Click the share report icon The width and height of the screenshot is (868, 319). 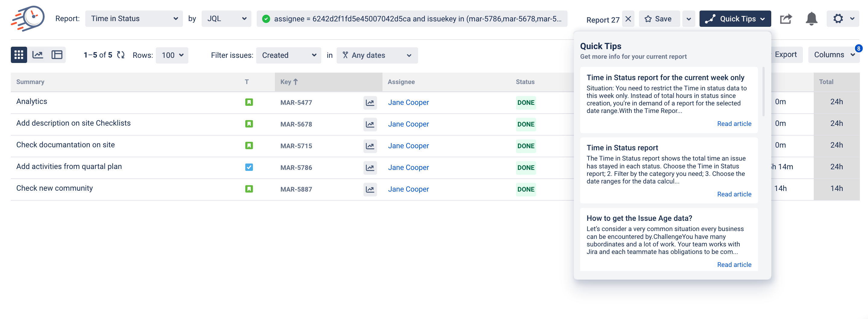(x=786, y=19)
